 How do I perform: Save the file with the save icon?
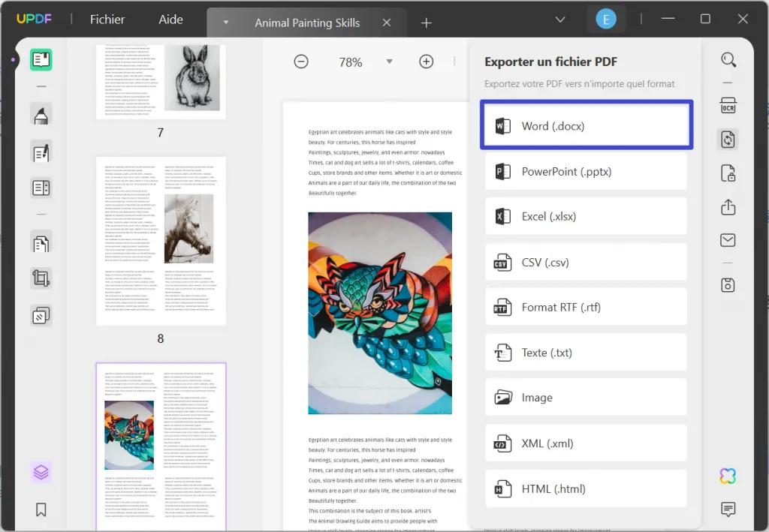pyautogui.click(x=727, y=285)
